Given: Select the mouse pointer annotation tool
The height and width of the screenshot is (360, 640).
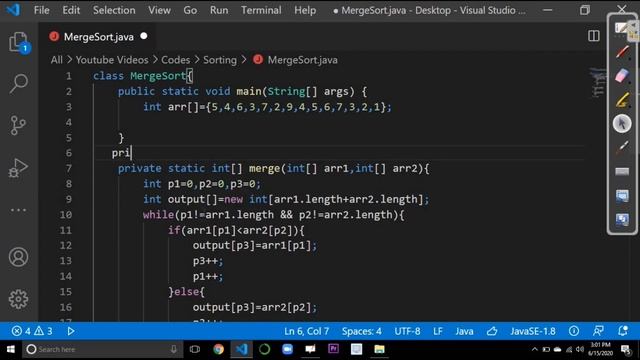Looking at the screenshot, I should click(622, 123).
